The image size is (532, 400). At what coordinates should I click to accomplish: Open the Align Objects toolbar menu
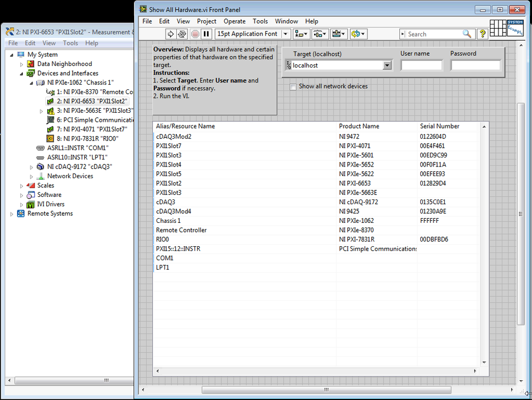click(x=301, y=34)
